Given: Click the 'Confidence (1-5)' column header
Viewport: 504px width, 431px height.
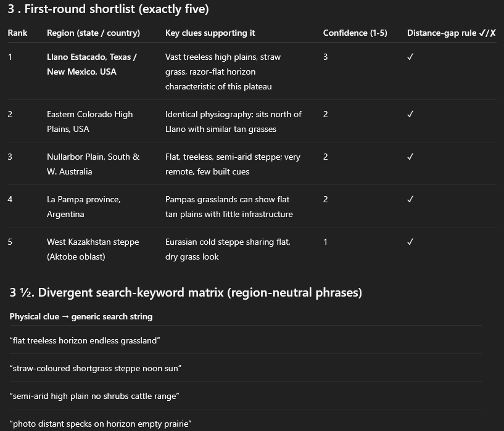Looking at the screenshot, I should click(355, 33).
